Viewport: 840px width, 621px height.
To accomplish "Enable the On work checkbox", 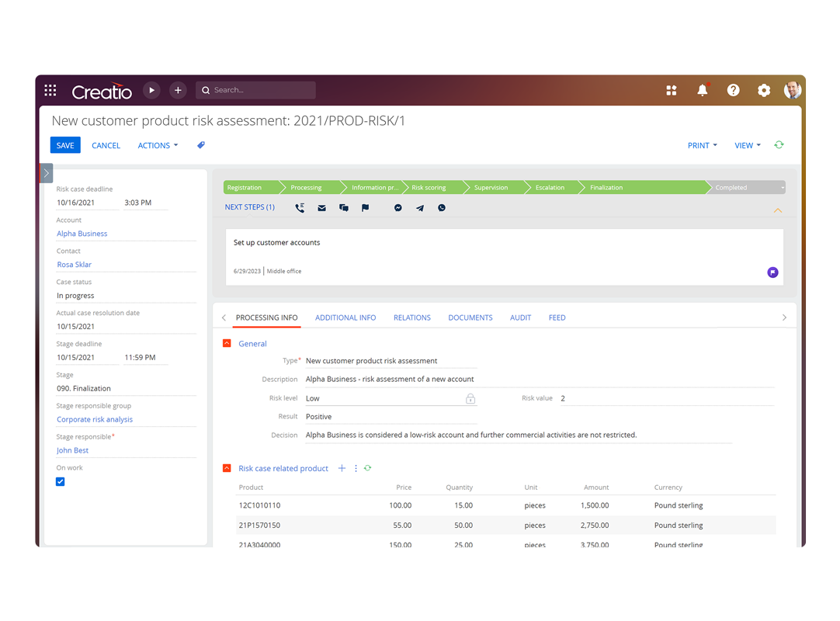I will click(60, 481).
